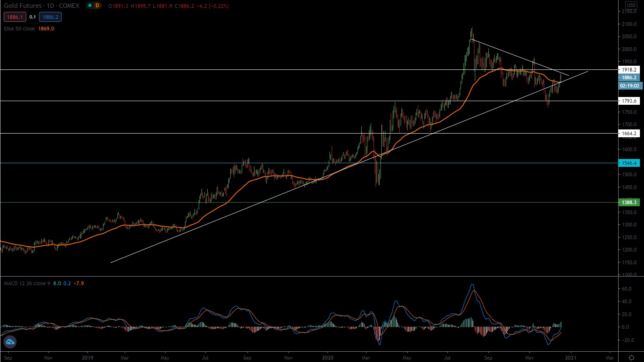
Task: Click the current price label 1886.2 on axis
Action: (629, 78)
